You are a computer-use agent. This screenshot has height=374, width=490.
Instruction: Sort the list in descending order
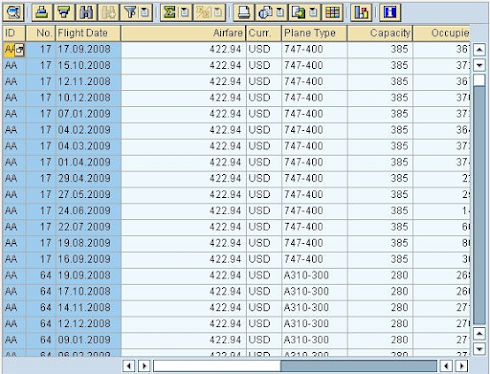pyautogui.click(x=64, y=13)
